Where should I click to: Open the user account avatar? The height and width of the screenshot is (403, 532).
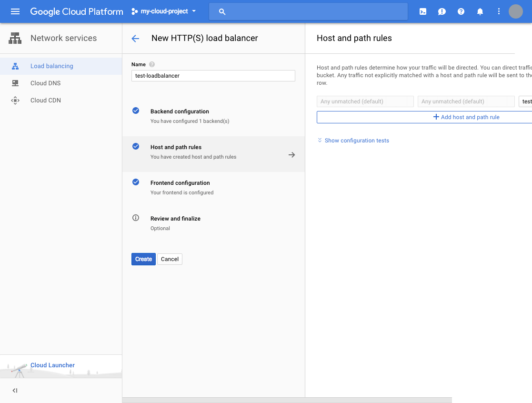coord(515,11)
